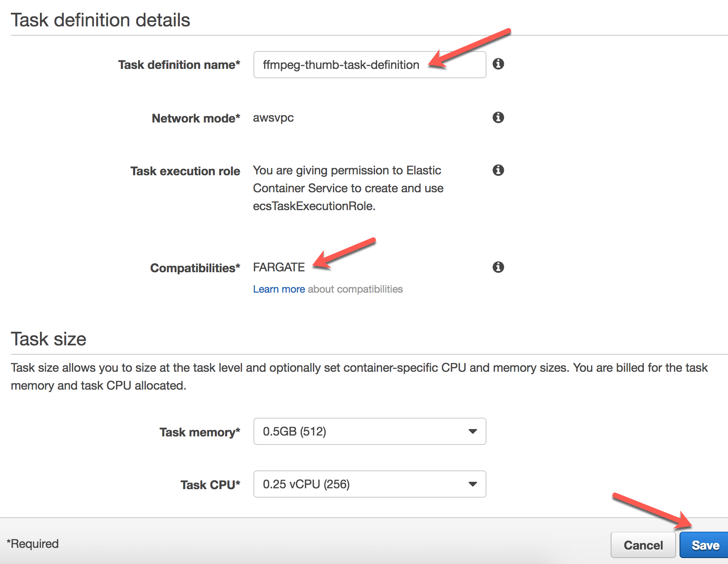Open the Task CPU dropdown

(369, 484)
